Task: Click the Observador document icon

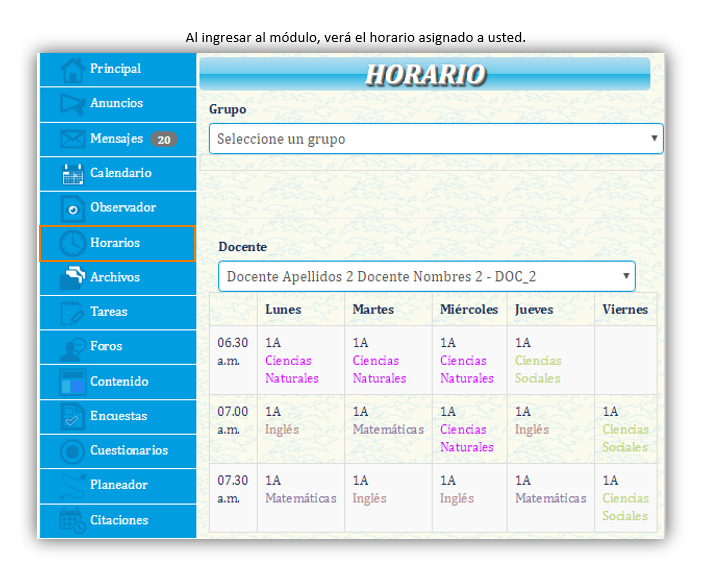Action: coord(72,209)
